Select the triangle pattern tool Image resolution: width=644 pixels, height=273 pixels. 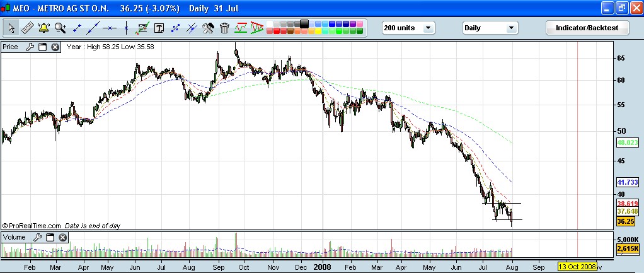[257, 28]
